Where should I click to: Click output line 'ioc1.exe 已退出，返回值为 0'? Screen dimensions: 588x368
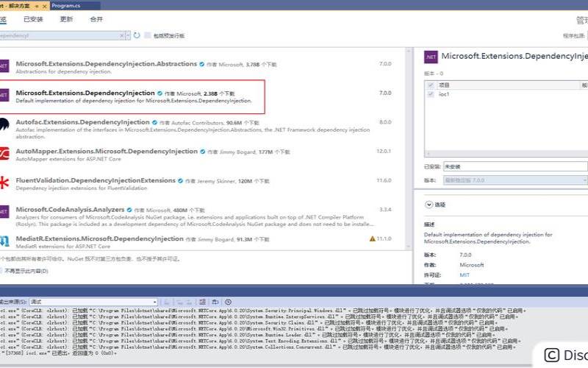coord(59,353)
